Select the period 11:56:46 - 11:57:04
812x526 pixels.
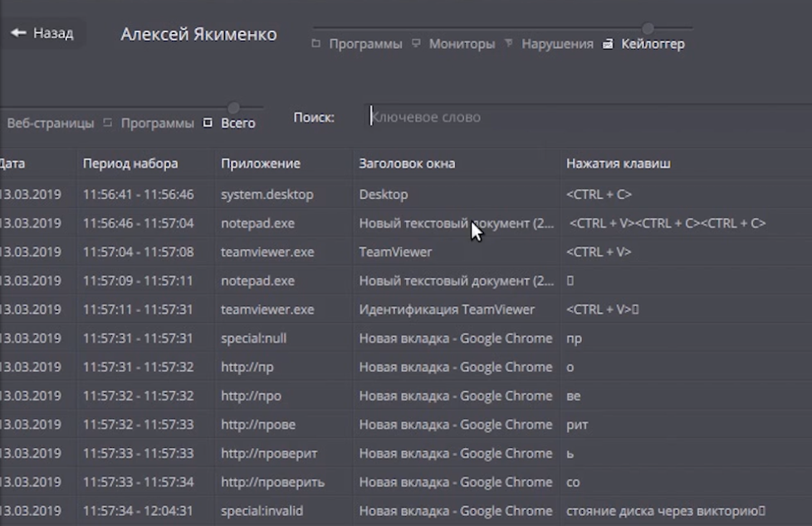coord(139,223)
